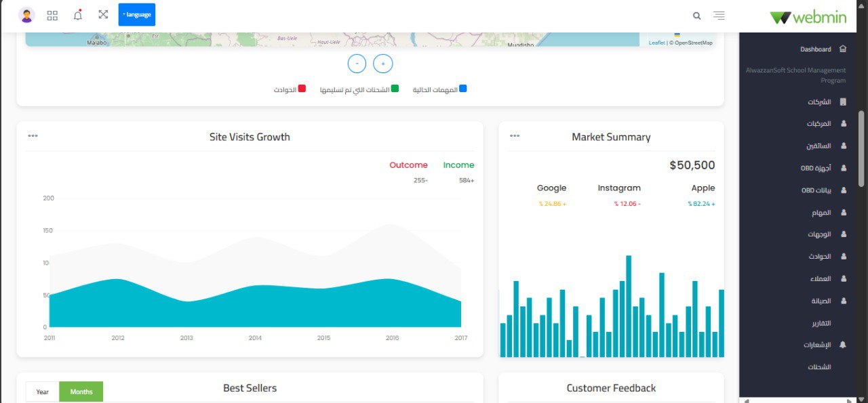Open the notifications bell
The image size is (868, 403).
click(77, 15)
